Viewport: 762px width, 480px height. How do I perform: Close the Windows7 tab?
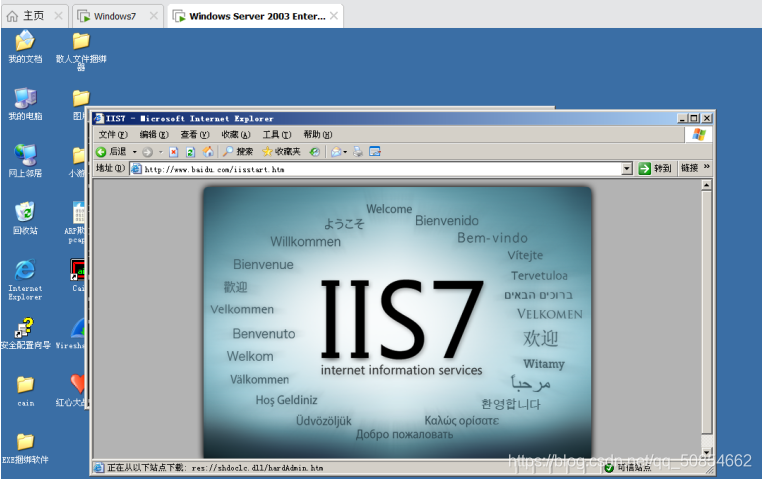(x=154, y=16)
